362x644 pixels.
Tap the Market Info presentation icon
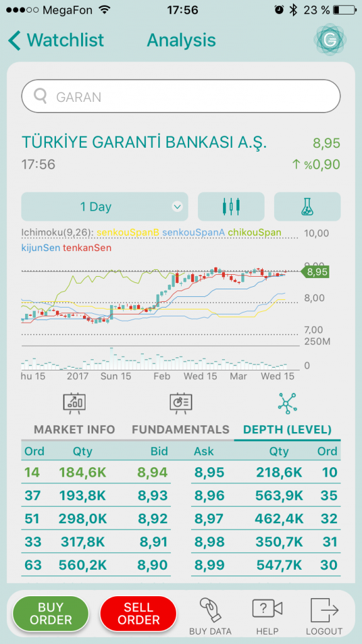74,403
